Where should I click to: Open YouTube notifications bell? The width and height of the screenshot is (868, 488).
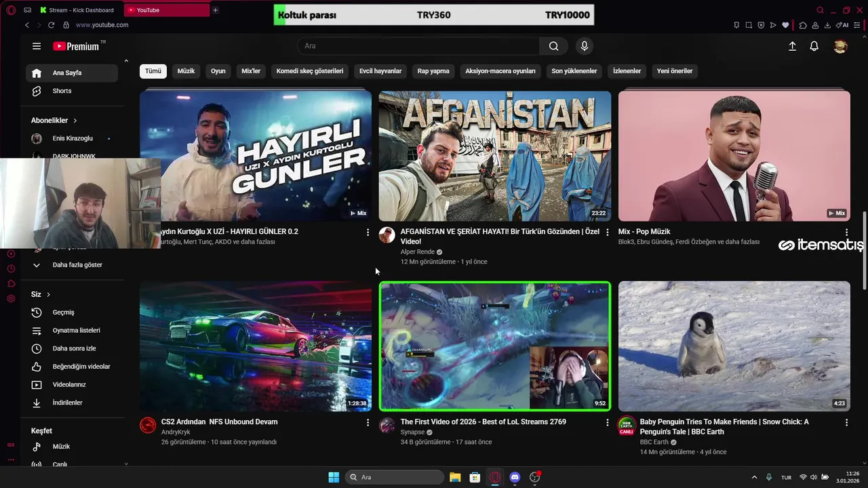(x=814, y=46)
